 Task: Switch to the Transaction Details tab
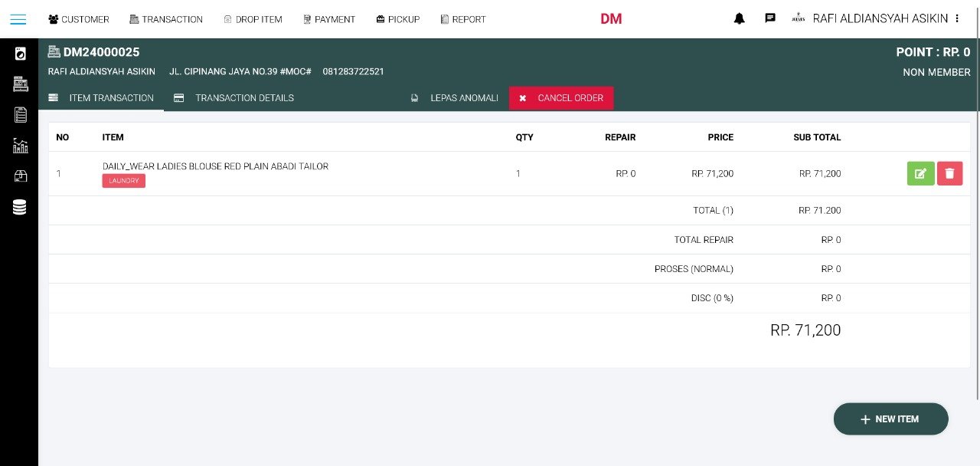[x=234, y=98]
